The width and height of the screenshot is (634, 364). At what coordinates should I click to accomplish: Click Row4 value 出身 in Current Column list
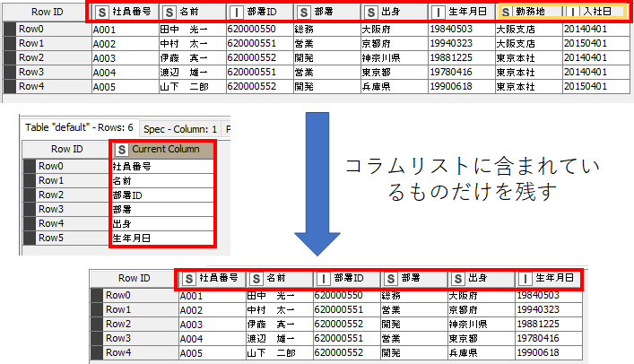pyautogui.click(x=161, y=223)
